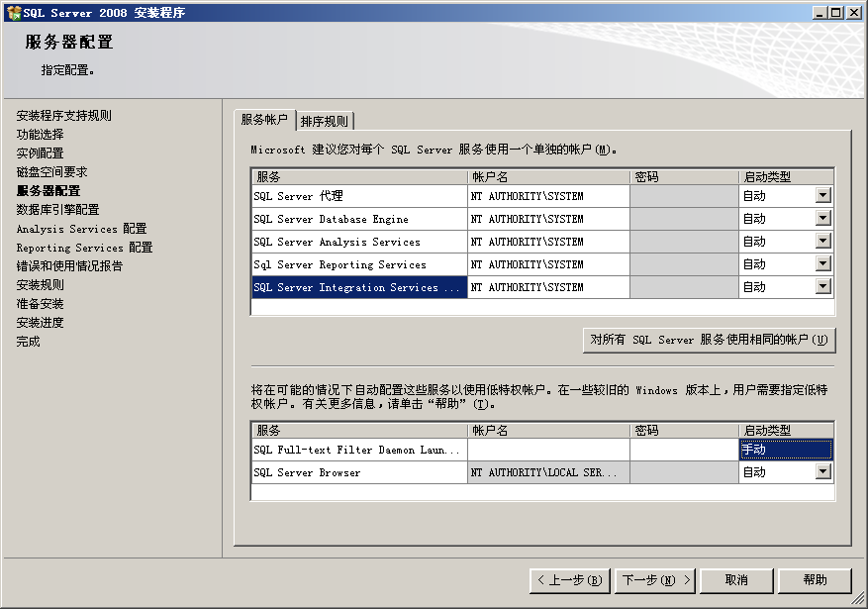Click 功能选择 step in sidebar
868x609 pixels.
(x=40, y=135)
